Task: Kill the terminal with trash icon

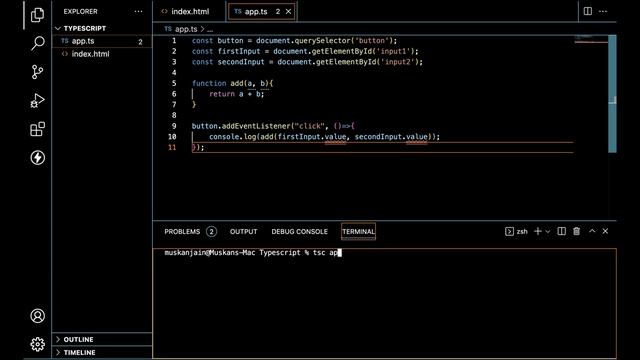Action: tap(576, 231)
